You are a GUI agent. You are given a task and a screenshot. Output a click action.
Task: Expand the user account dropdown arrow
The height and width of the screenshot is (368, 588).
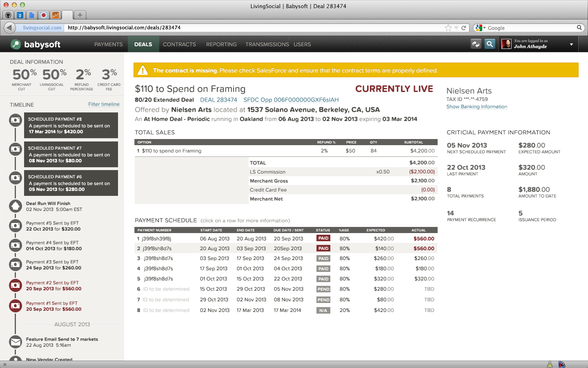tap(571, 45)
